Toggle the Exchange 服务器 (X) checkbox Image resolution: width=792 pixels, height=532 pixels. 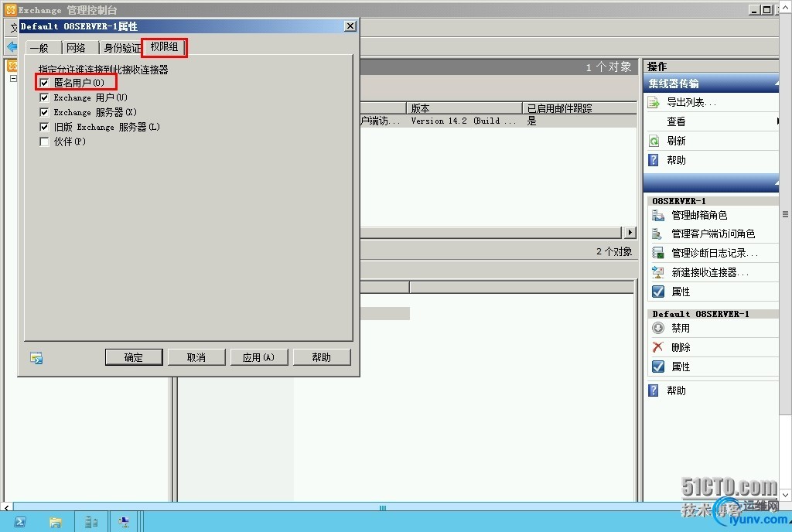tap(44, 112)
